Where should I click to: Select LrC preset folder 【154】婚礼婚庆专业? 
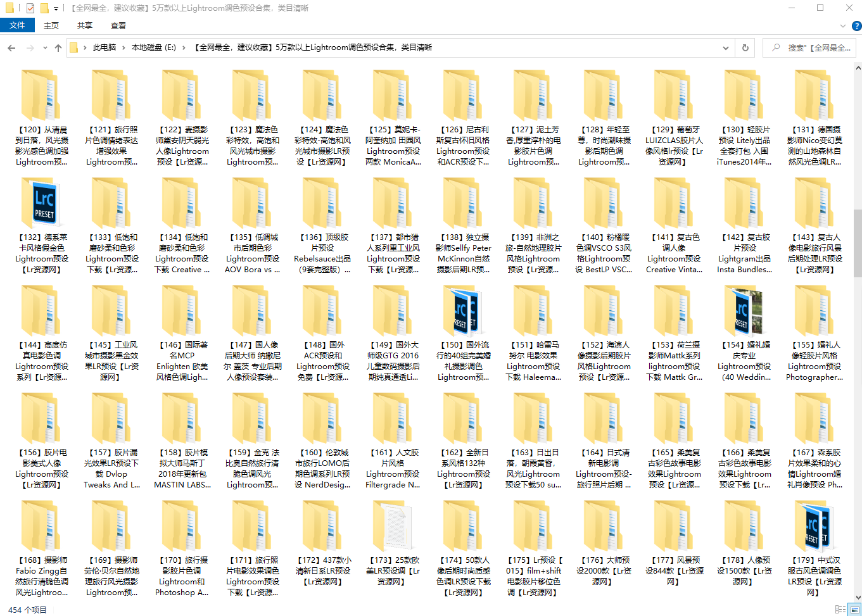744,333
